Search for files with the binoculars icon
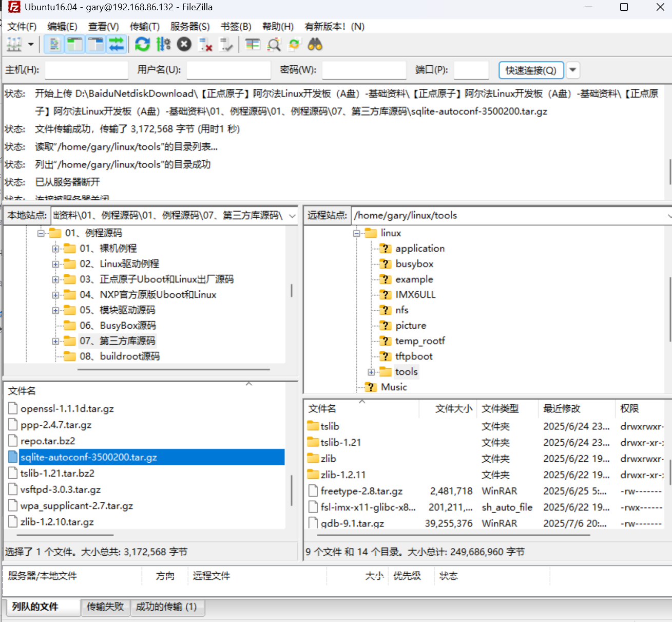Image resolution: width=672 pixels, height=622 pixels. pyautogui.click(x=315, y=44)
